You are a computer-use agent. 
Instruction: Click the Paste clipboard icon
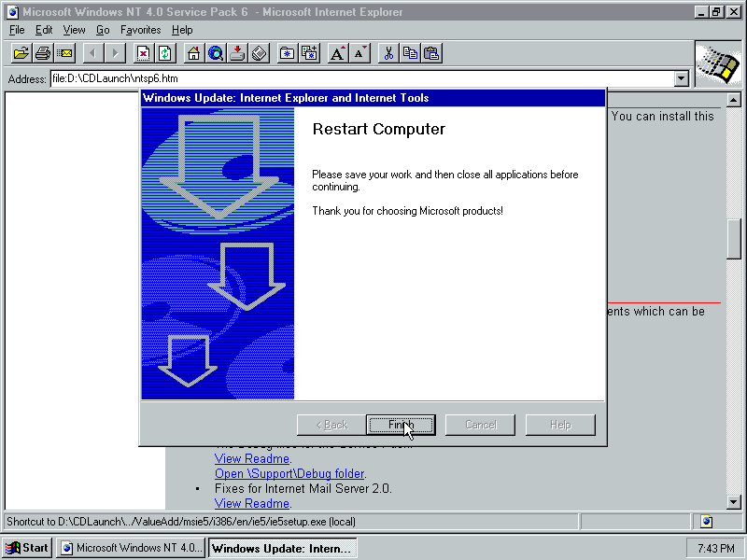click(431, 53)
